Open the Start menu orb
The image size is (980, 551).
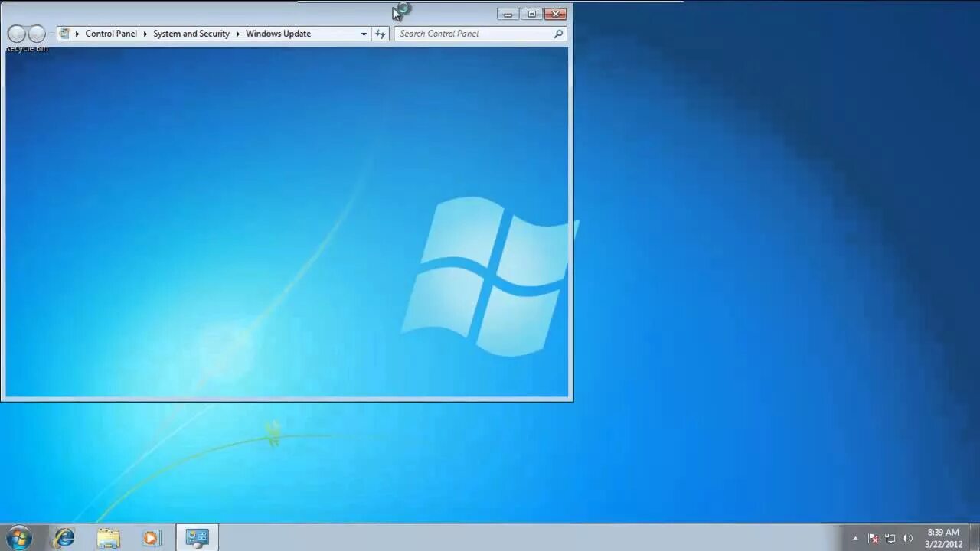coord(19,537)
